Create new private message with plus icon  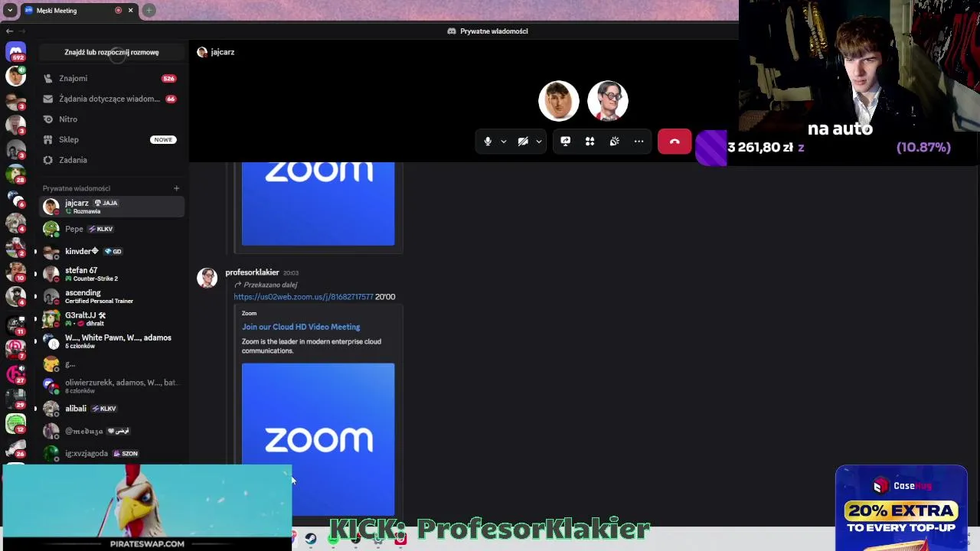coord(176,188)
